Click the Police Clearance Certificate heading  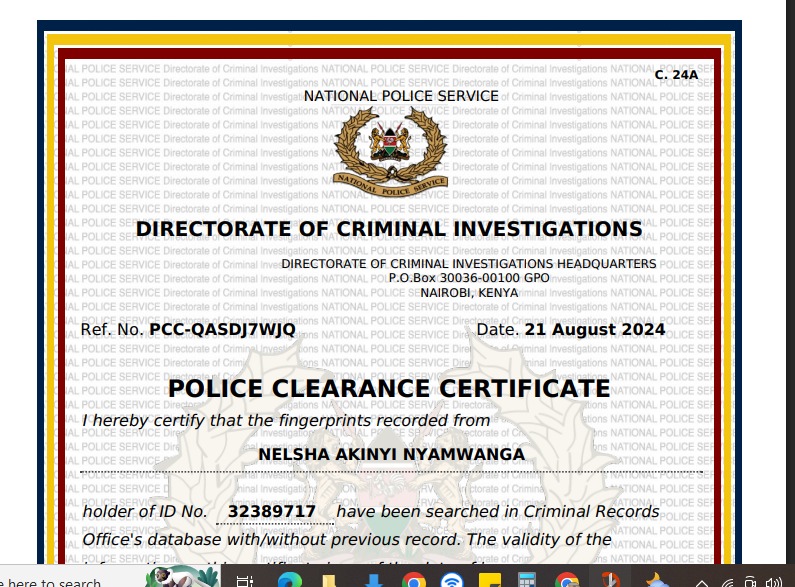(389, 388)
